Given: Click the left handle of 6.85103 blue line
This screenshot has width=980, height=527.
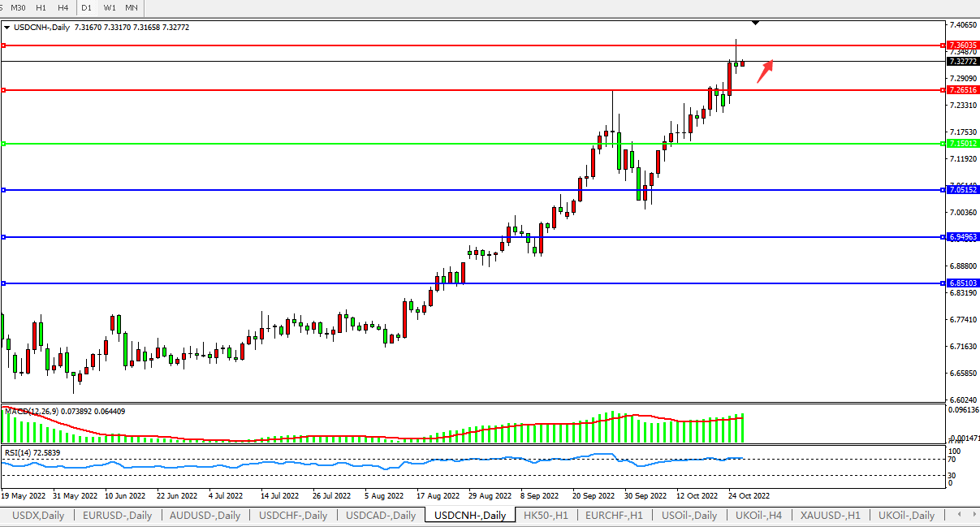Looking at the screenshot, I should click(4, 283).
